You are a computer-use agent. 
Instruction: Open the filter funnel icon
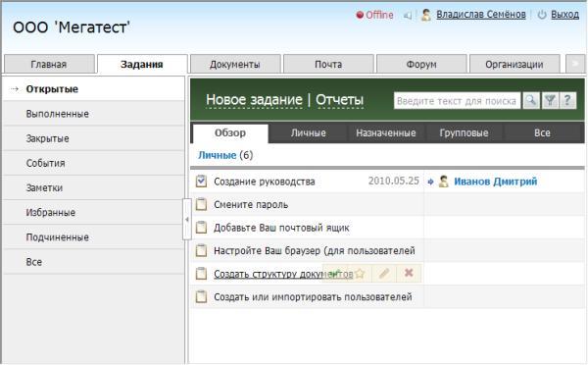pyautogui.click(x=550, y=101)
